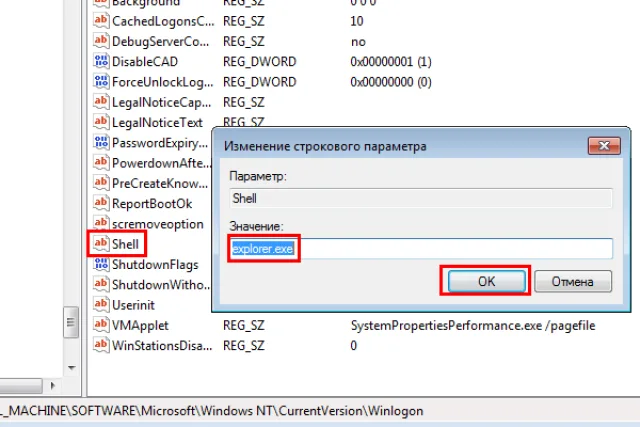
Task: Select the PowerdownAfte... value name
Action: (x=161, y=163)
